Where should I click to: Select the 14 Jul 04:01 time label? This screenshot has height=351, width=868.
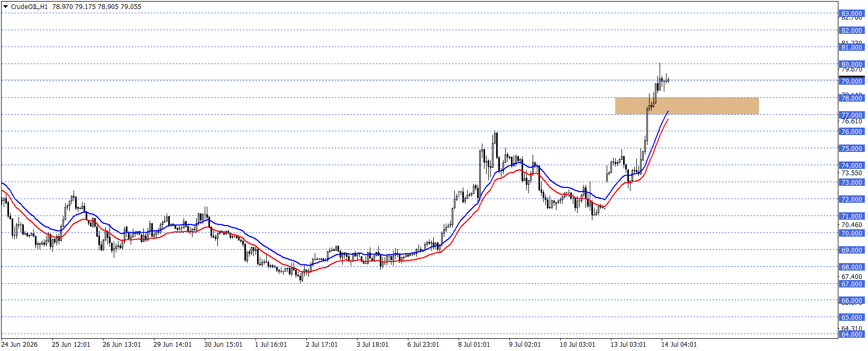click(679, 345)
